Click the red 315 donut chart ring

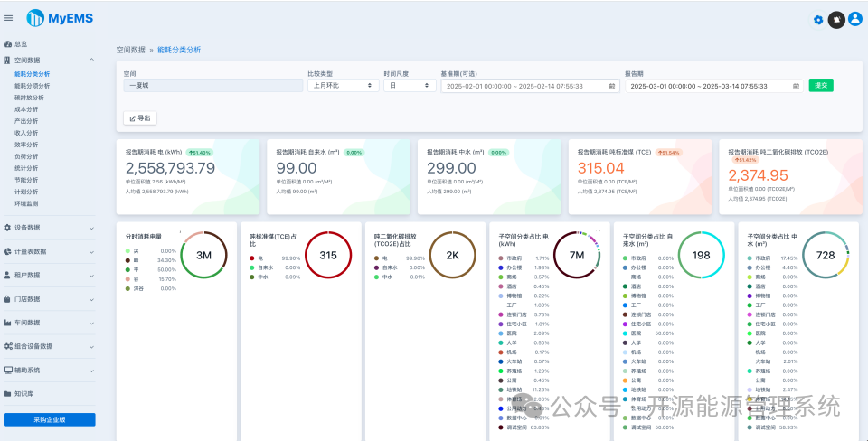coord(328,255)
